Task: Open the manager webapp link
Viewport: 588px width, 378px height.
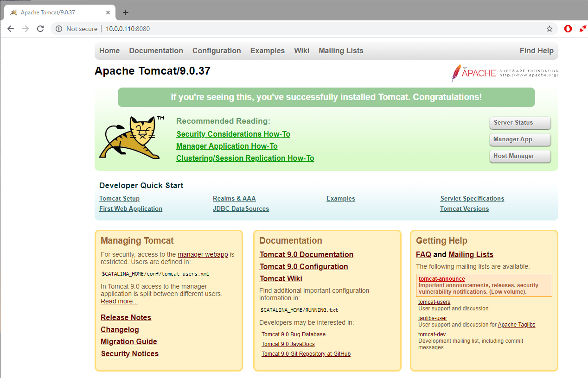Action: (x=203, y=254)
